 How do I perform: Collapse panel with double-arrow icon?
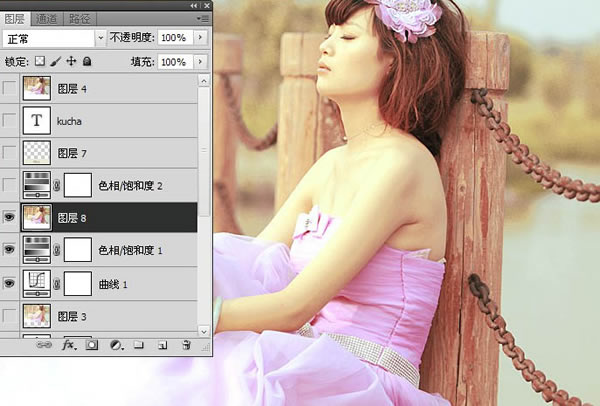click(x=194, y=5)
